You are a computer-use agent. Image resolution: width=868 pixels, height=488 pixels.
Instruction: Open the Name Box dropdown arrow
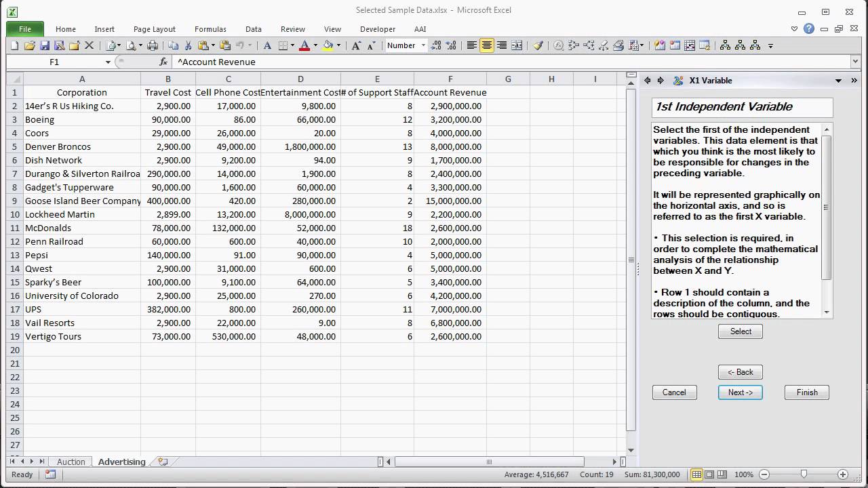(x=107, y=62)
